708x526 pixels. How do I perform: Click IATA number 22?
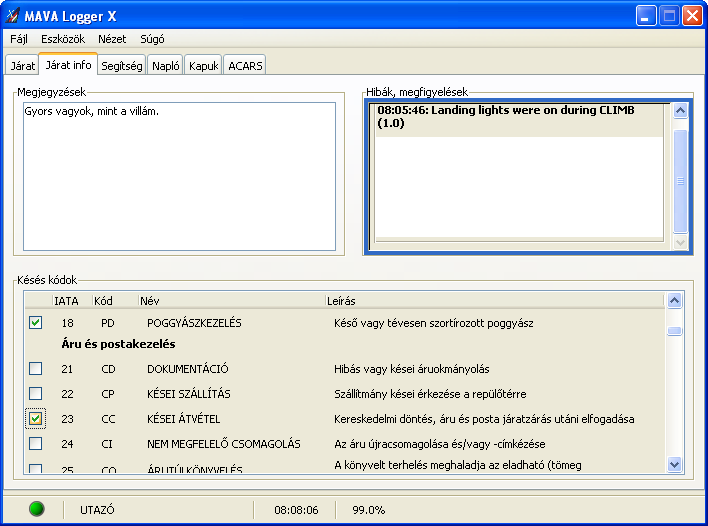tap(68, 394)
